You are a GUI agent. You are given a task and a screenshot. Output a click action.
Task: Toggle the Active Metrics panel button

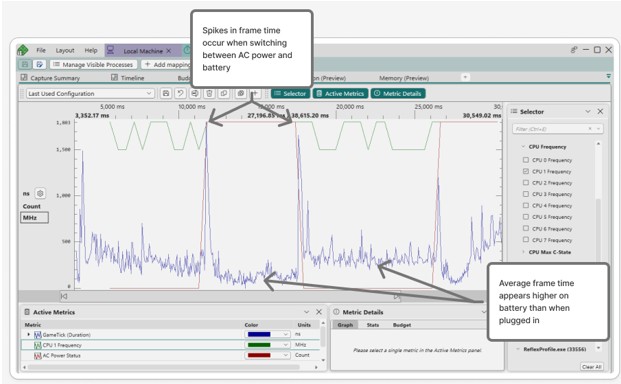tap(340, 93)
